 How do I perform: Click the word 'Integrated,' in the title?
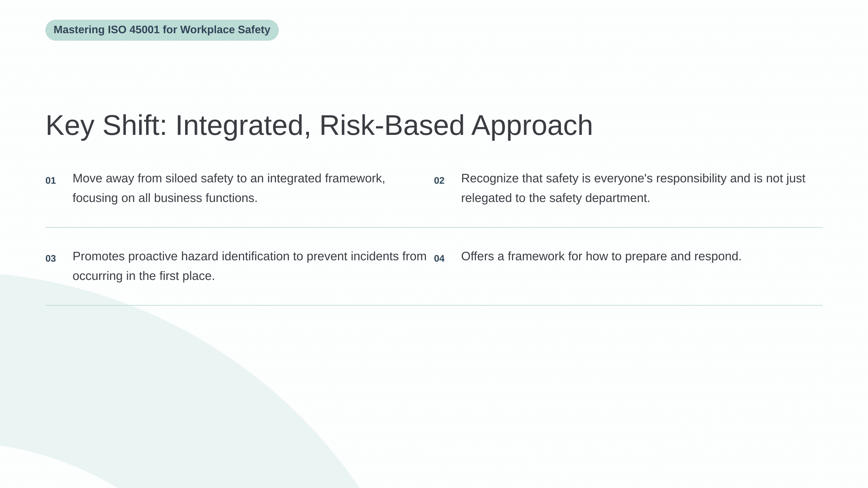click(x=243, y=126)
